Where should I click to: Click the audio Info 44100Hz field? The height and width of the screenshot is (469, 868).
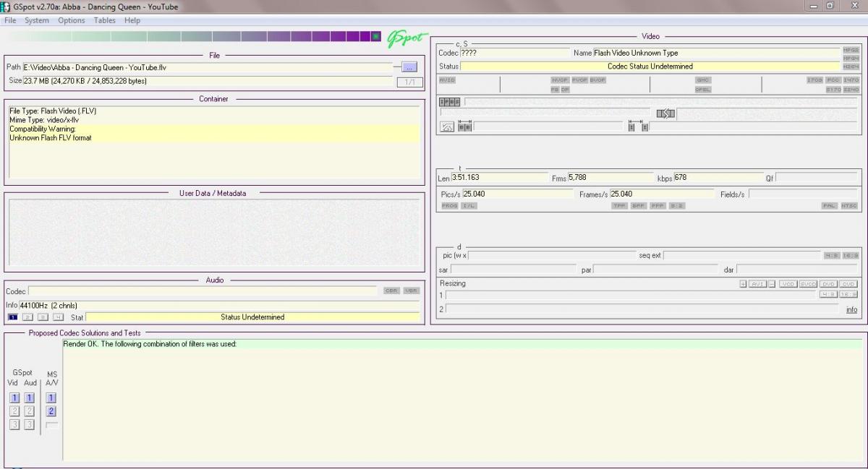pos(219,305)
